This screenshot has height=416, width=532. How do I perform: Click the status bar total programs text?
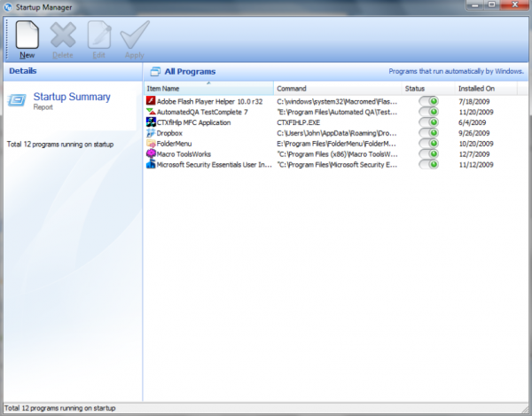coord(59,408)
